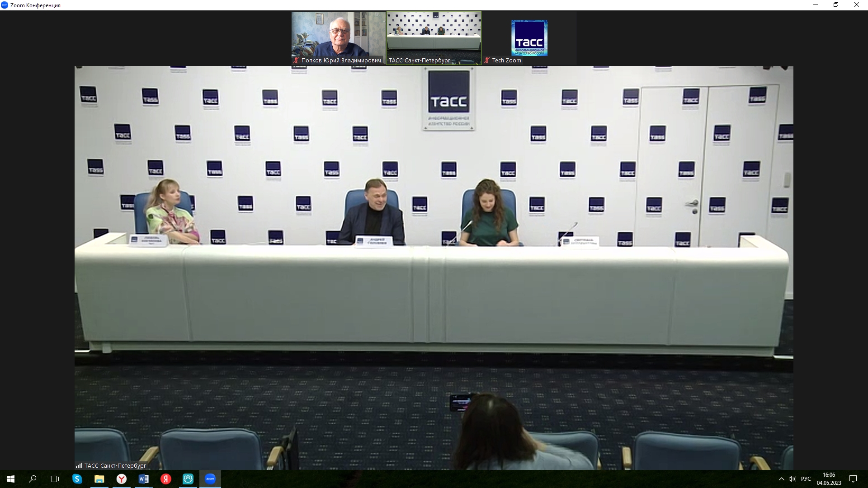Click the Tech Zoom participant tile

point(529,38)
